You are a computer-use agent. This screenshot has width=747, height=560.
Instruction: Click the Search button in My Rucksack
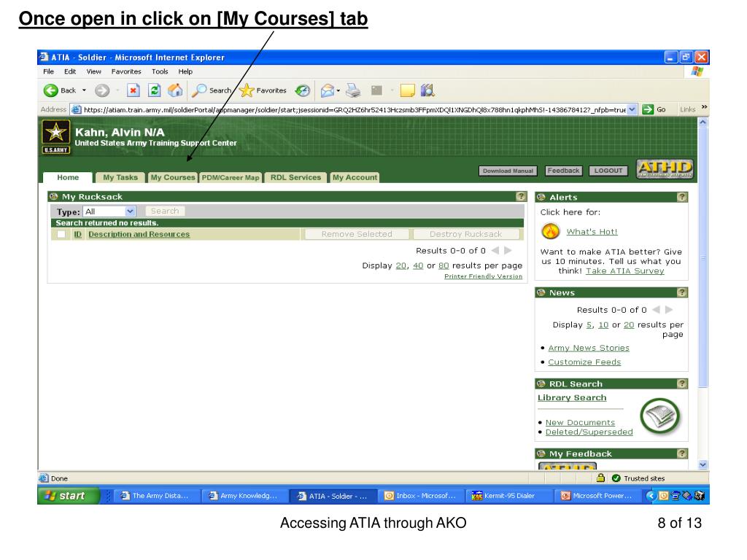pyautogui.click(x=165, y=211)
